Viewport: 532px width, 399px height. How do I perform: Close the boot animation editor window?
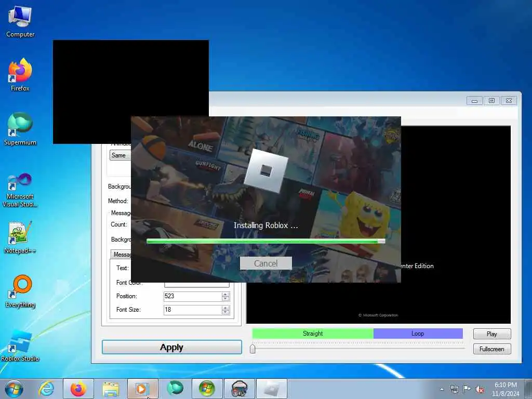(x=509, y=101)
